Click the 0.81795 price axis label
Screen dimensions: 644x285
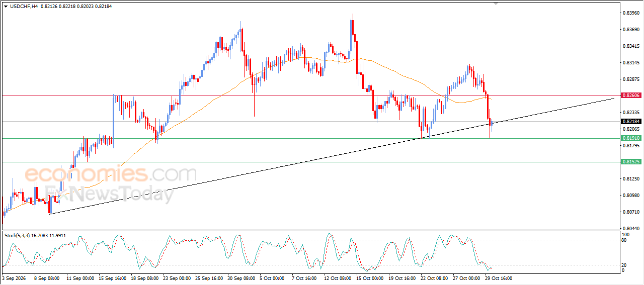click(x=631, y=145)
